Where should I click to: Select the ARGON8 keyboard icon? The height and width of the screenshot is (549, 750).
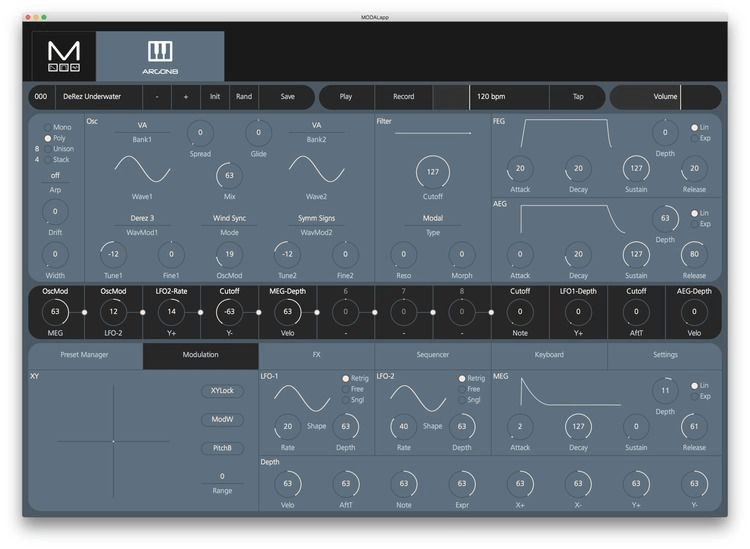(160, 55)
